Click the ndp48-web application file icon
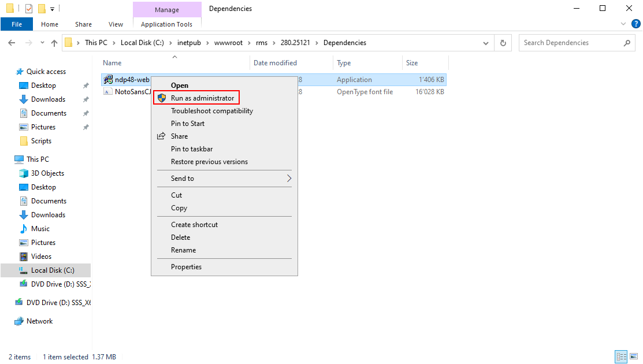Image resolution: width=643 pixels, height=364 pixels. [x=108, y=80]
